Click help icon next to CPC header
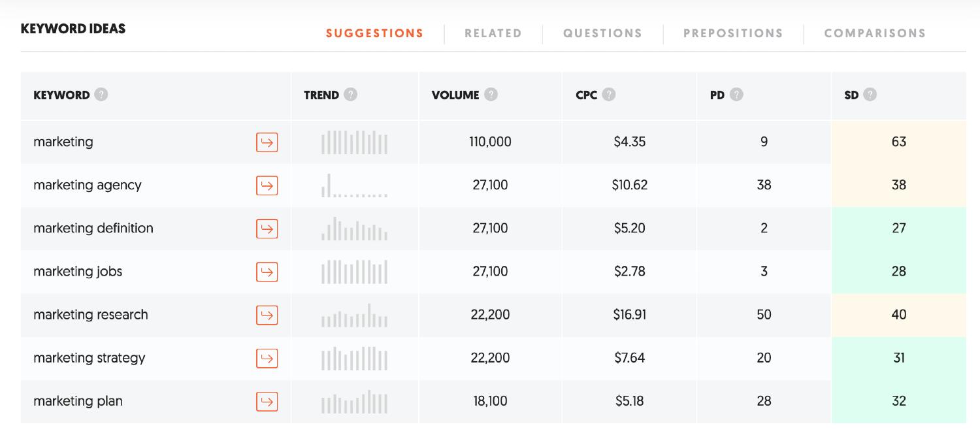The height and width of the screenshot is (435, 980). point(609,95)
